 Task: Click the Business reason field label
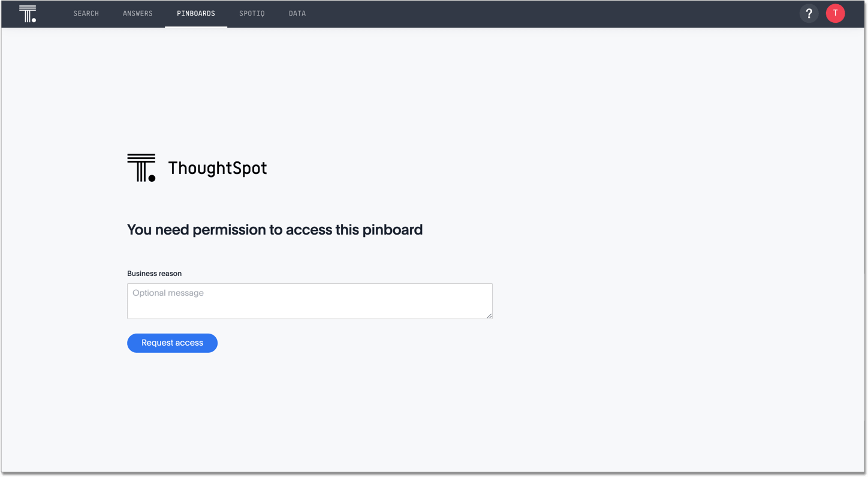click(x=153, y=273)
